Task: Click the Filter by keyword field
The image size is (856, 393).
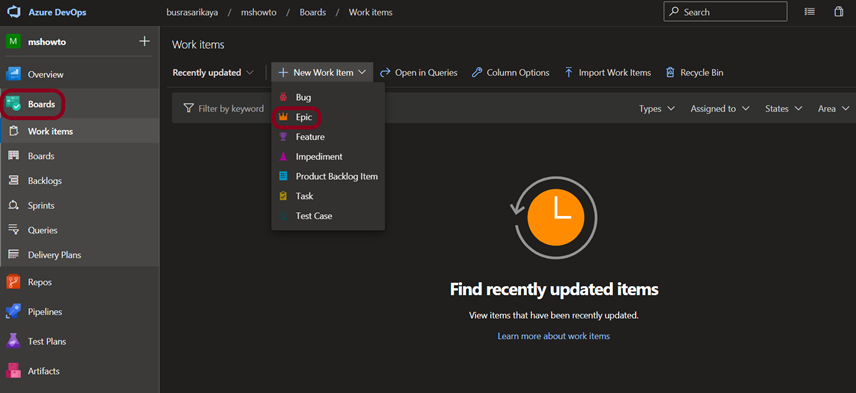Action: tap(231, 109)
